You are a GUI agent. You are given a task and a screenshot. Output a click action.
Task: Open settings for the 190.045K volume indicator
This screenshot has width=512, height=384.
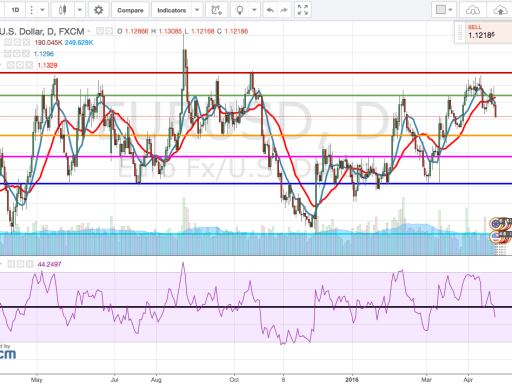click(x=17, y=42)
